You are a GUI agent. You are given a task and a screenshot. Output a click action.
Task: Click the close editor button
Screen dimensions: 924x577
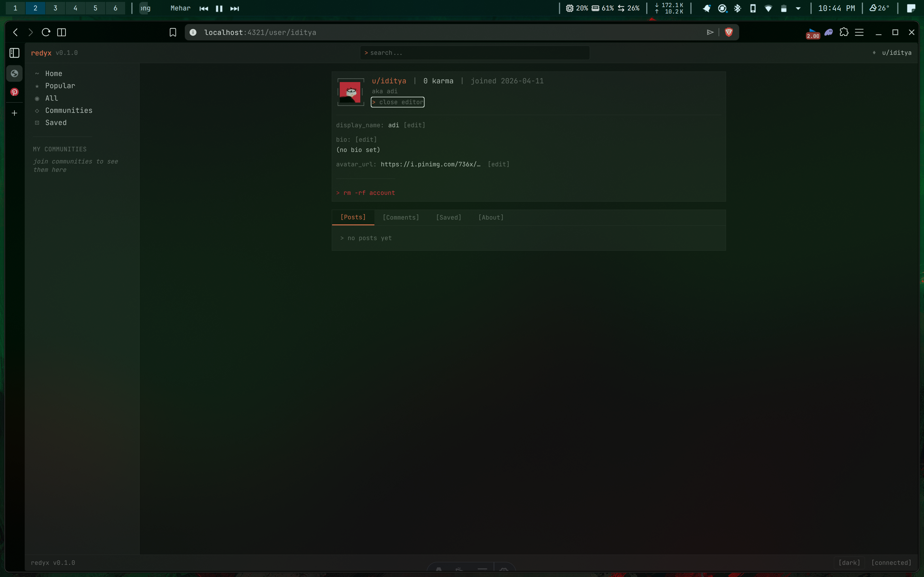398,102
